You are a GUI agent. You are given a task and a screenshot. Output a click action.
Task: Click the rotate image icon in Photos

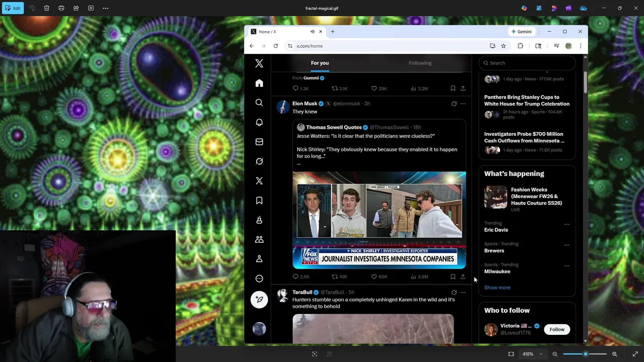pos(32,8)
